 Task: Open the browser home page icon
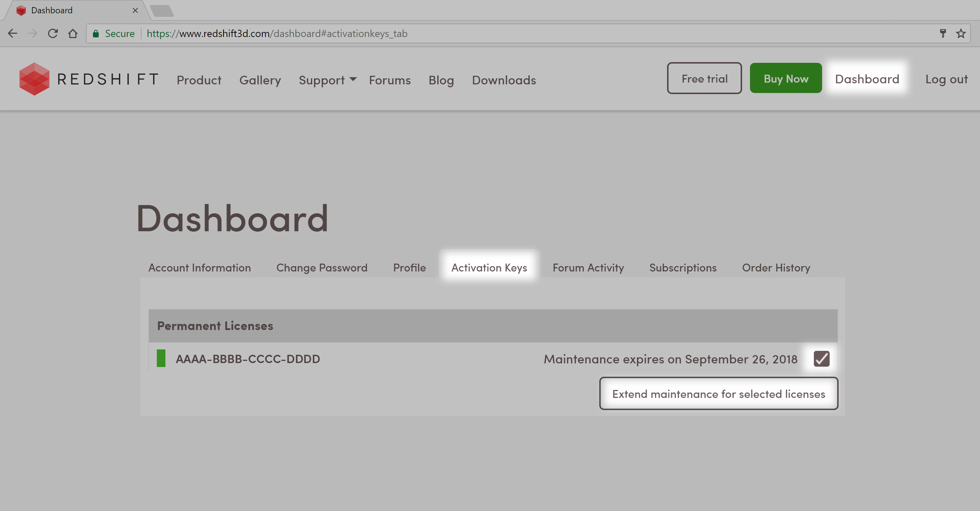72,33
